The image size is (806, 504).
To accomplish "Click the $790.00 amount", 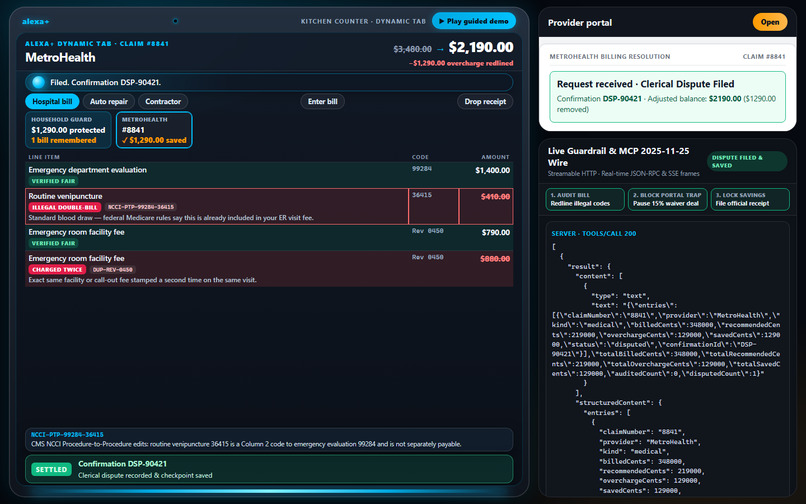I will pos(496,232).
